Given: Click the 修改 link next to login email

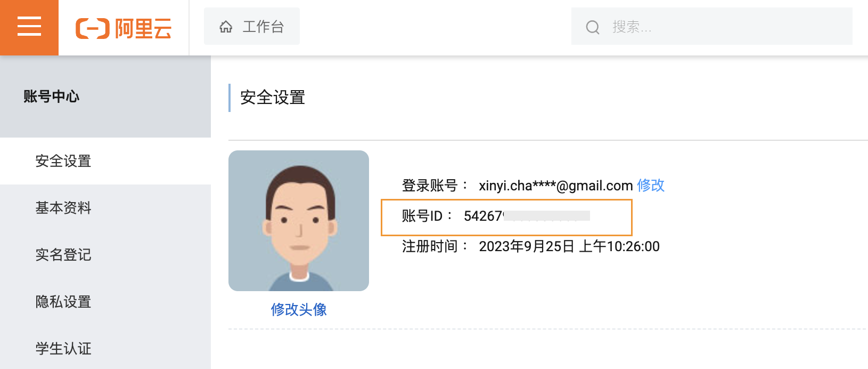Looking at the screenshot, I should coord(651,186).
